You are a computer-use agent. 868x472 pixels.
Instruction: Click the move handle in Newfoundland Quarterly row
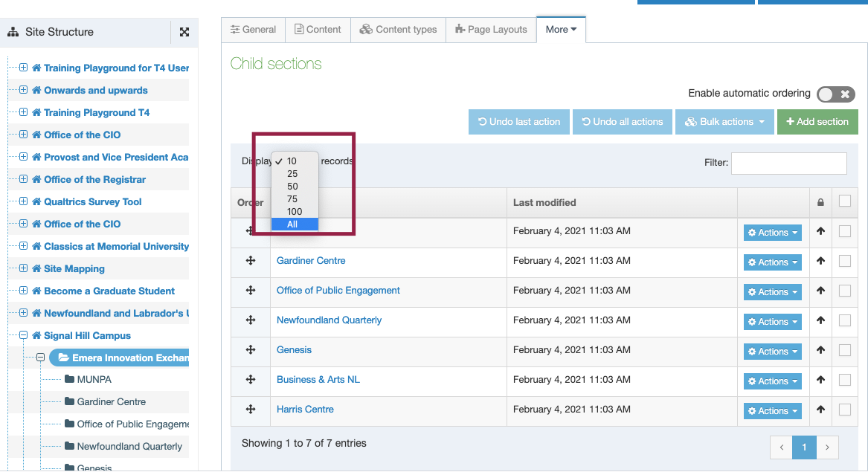point(251,320)
